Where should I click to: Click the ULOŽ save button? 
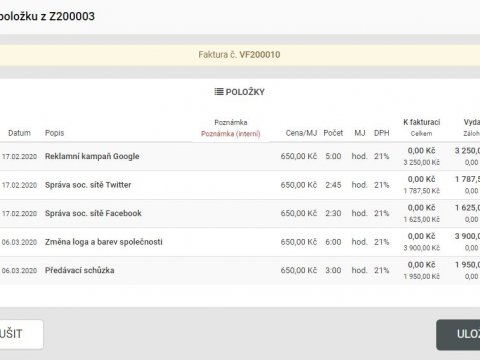pos(458,334)
